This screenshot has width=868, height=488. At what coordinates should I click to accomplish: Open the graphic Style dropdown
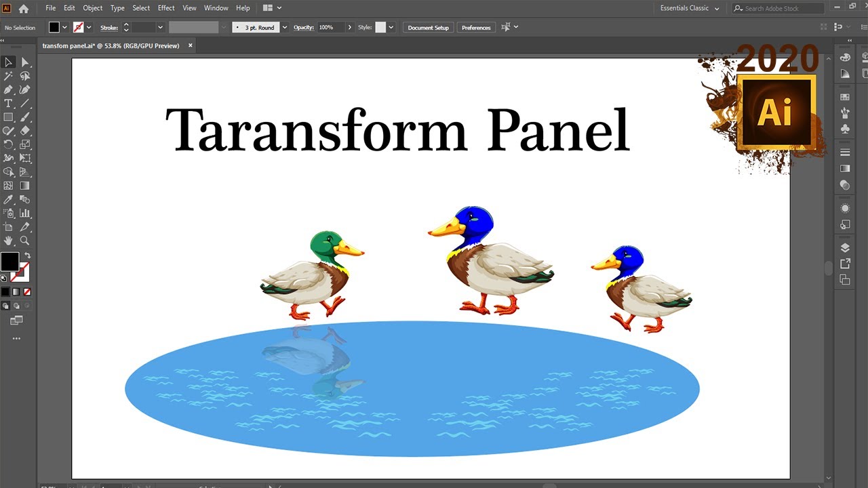[x=391, y=27]
